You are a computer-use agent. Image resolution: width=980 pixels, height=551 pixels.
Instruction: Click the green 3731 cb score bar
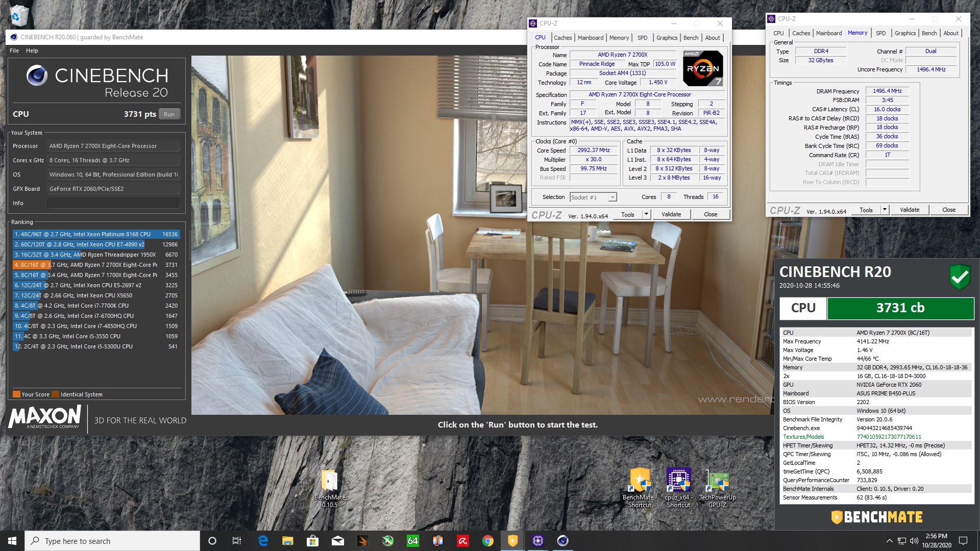click(x=900, y=308)
